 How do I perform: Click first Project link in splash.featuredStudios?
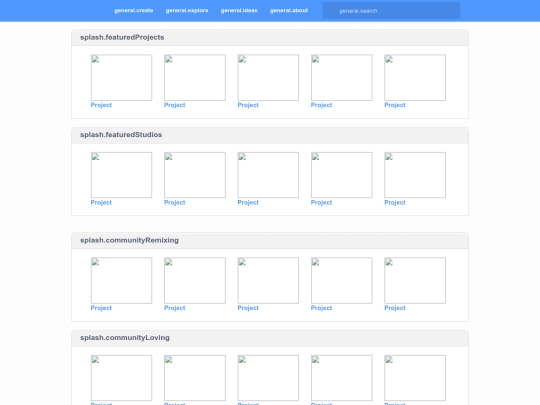pyautogui.click(x=101, y=202)
